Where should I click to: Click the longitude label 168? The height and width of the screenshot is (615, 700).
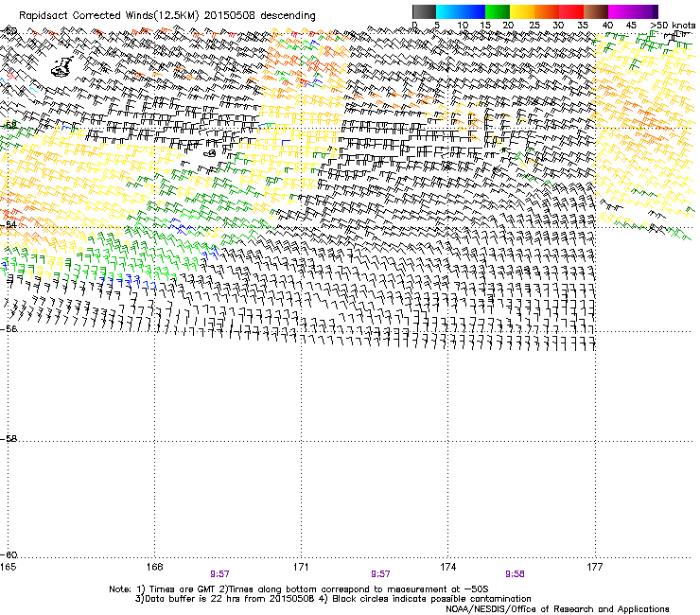point(154,567)
